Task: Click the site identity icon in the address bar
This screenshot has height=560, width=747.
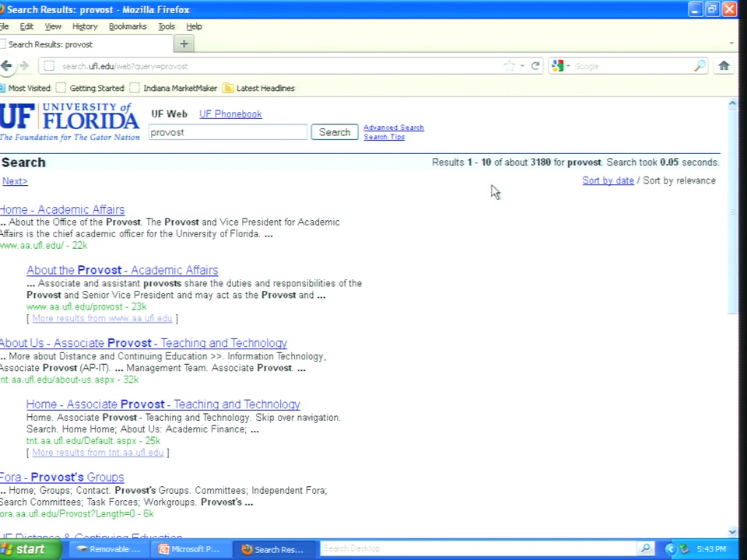Action: [49, 66]
